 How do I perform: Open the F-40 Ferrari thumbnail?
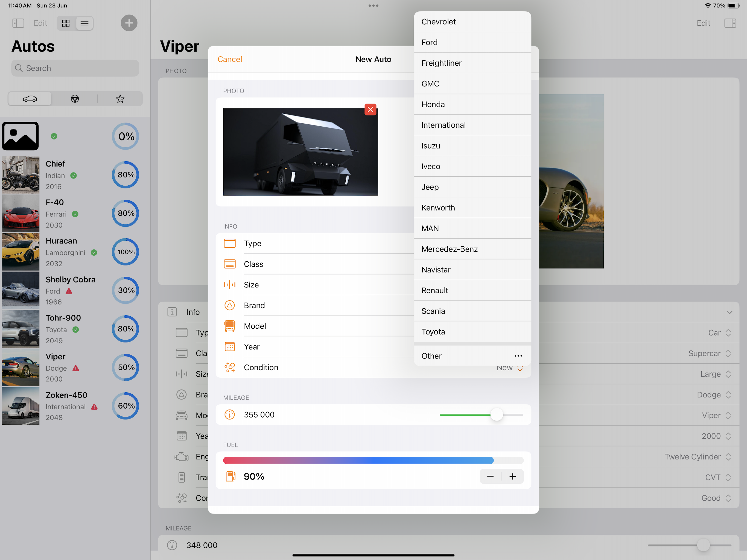(x=21, y=213)
